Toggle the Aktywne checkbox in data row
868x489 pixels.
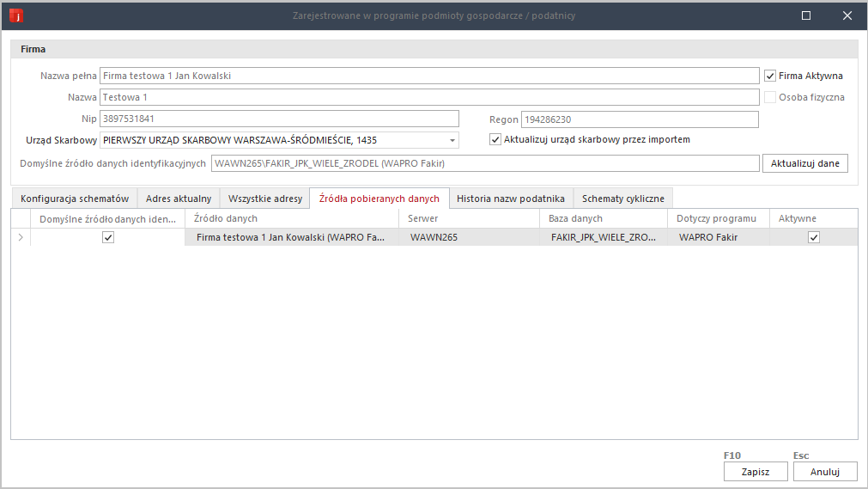[x=813, y=238]
